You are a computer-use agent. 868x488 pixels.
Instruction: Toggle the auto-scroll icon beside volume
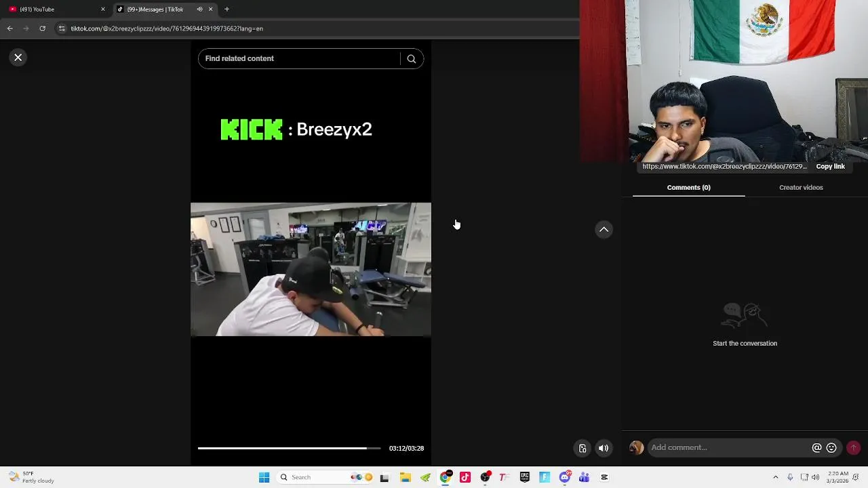coord(582,448)
